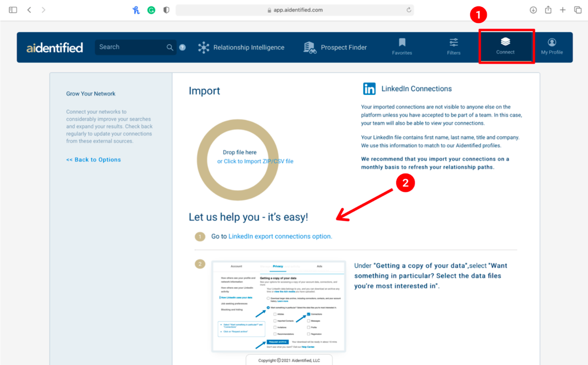Click the search magnifier icon
Image resolution: width=588 pixels, height=365 pixels.
pyautogui.click(x=170, y=47)
